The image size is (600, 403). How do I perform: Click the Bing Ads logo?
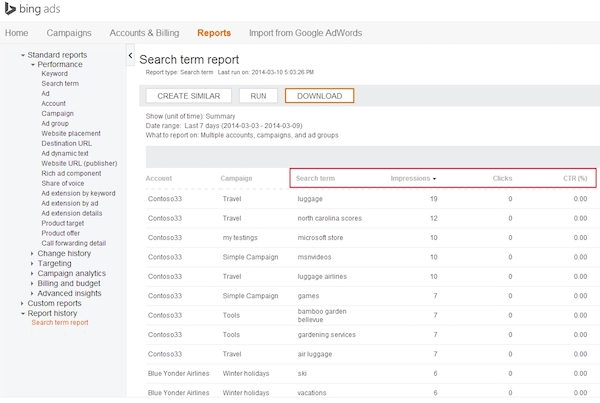pyautogui.click(x=35, y=11)
